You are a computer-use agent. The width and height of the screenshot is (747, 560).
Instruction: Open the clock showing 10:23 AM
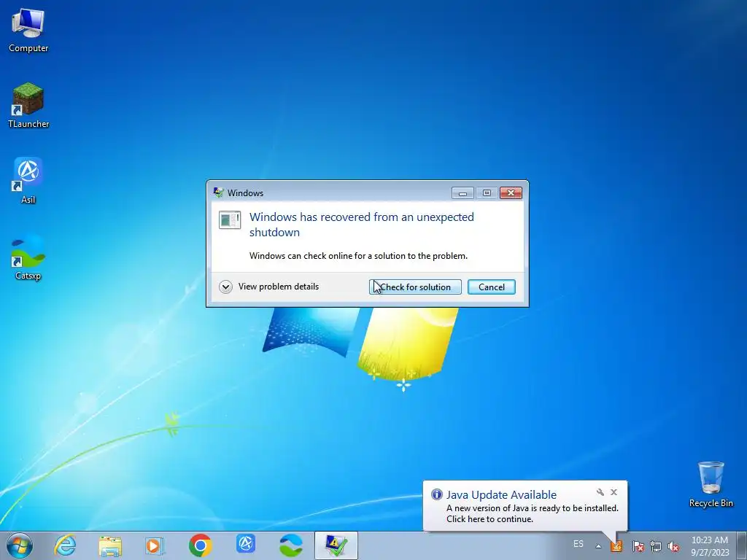point(710,546)
